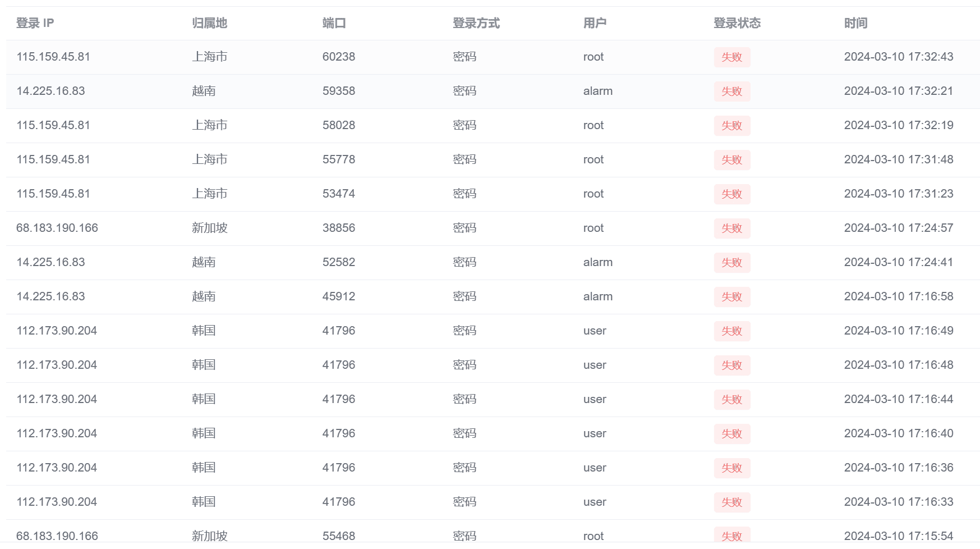
Task: Select the 上海市 location text in row one
Action: pyautogui.click(x=210, y=57)
